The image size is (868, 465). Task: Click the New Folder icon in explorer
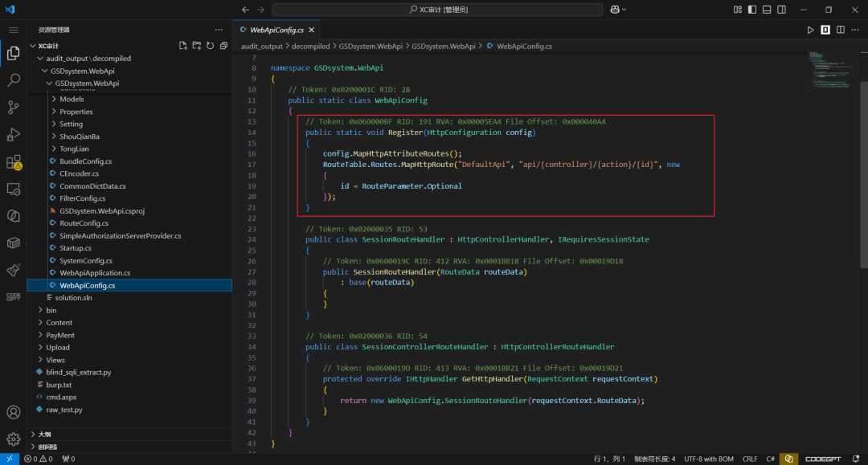coord(197,46)
